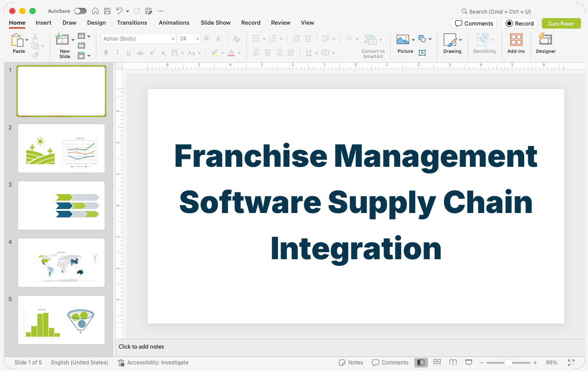Clear all formatting with eraser A icon
Viewport: 588px width, 371px height.
pos(237,39)
